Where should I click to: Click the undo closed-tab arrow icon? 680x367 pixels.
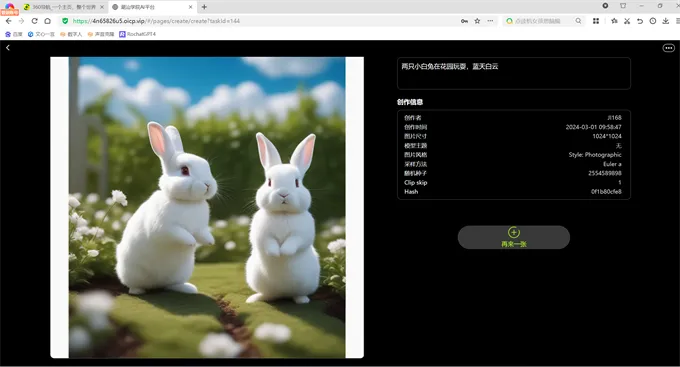tap(640, 21)
